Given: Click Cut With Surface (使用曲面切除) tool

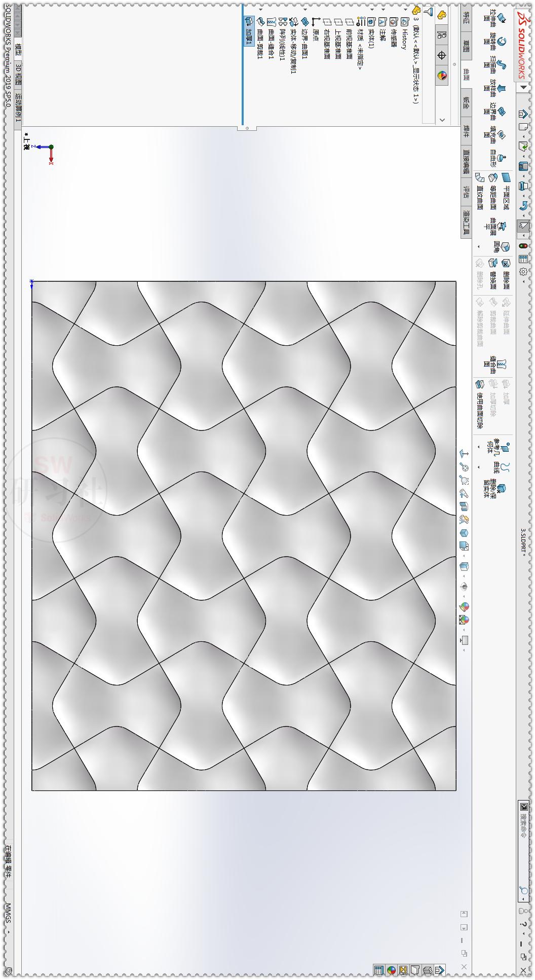Looking at the screenshot, I should [479, 405].
